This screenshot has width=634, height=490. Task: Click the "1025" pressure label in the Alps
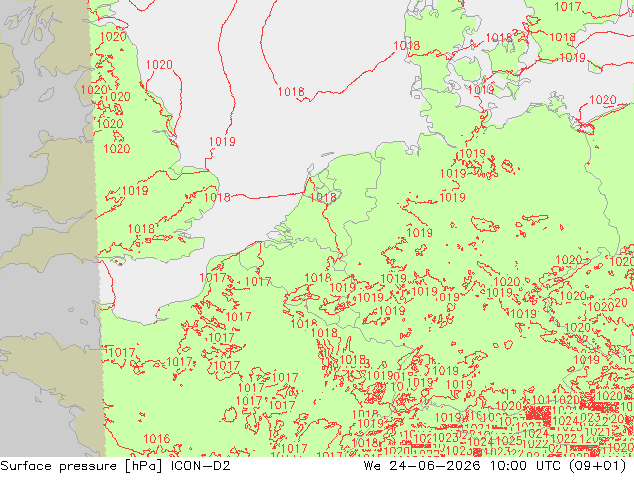509,441
